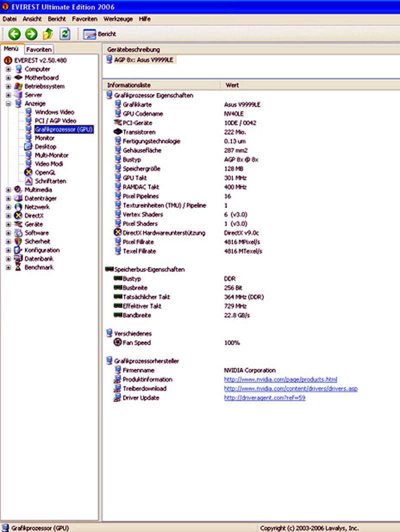Open the Hilfe menu
This screenshot has height=532, width=400.
(145, 19)
